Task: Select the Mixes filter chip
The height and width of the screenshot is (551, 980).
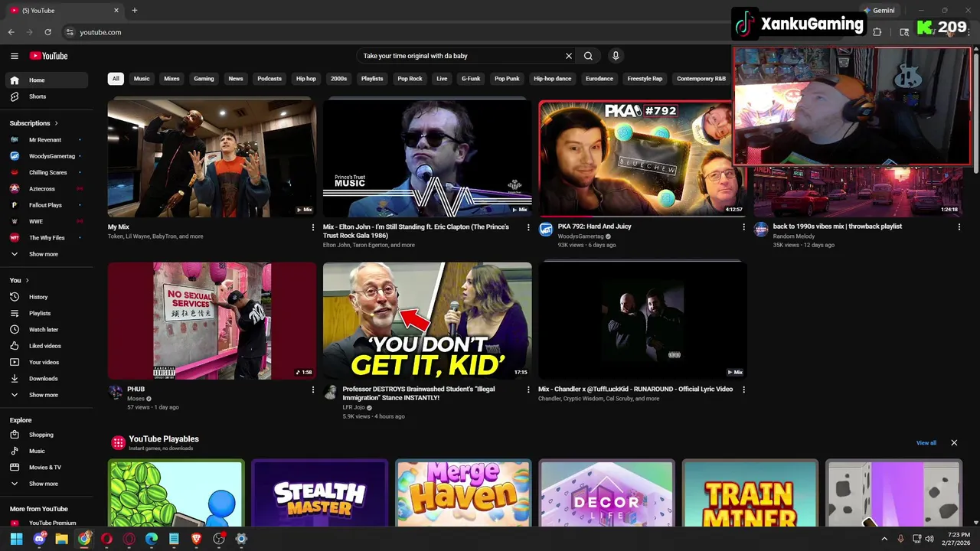Action: [x=171, y=79]
